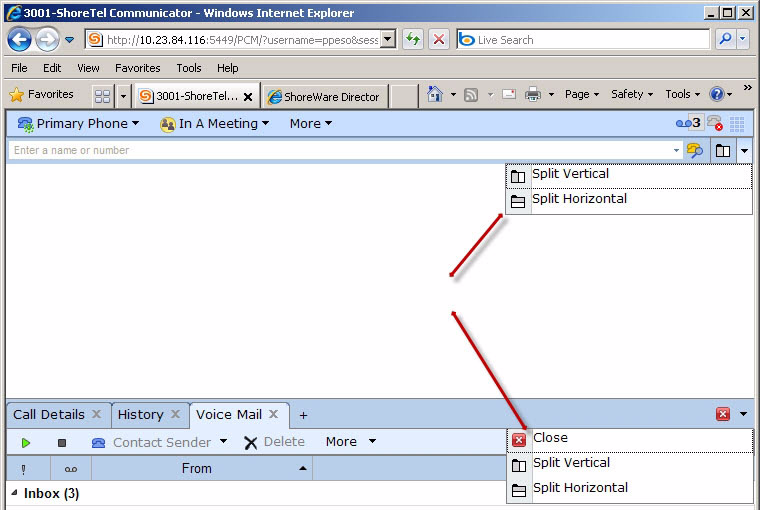Click into the Live Search box
Screen dimensions: 760x510
(x=583, y=40)
